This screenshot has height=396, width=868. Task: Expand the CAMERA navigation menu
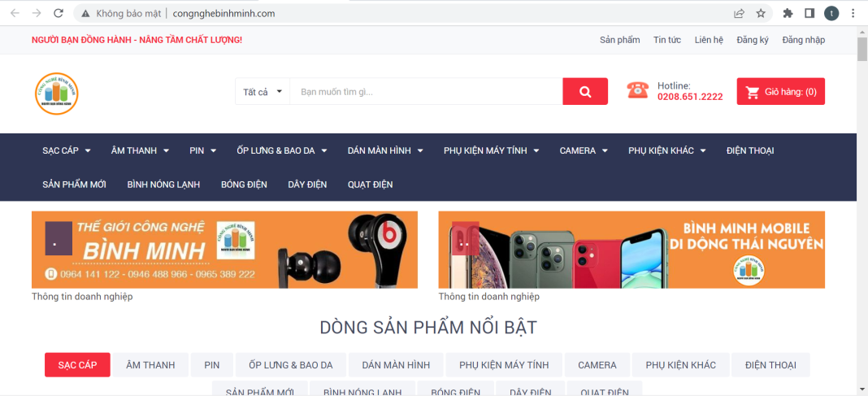click(584, 150)
